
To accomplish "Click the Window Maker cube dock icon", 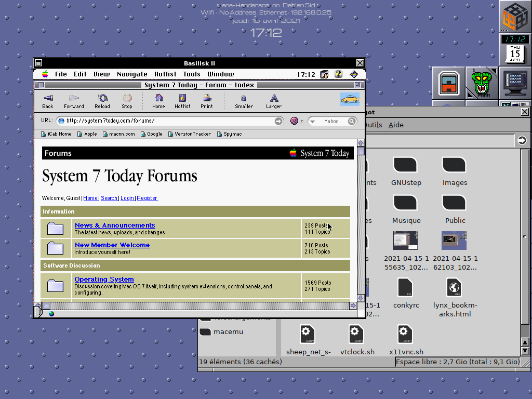I will click(x=515, y=16).
